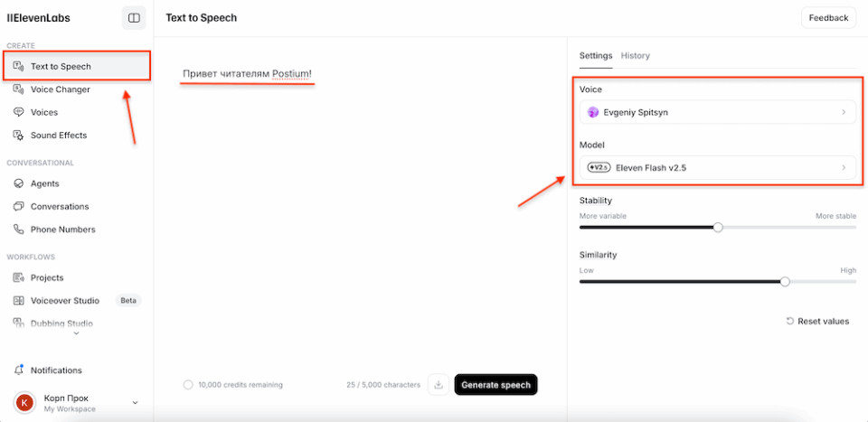Open Phone Numbers via its handset icon

tap(19, 229)
